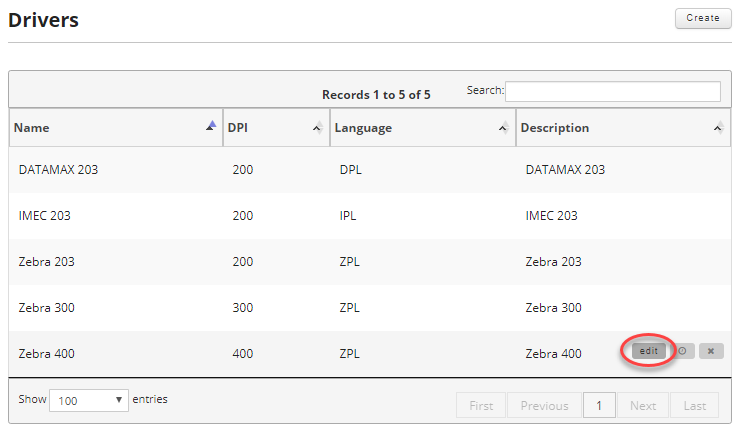This screenshot has width=739, height=431.
Task: Click DATAMAX 203 description cell
Action: tap(565, 170)
